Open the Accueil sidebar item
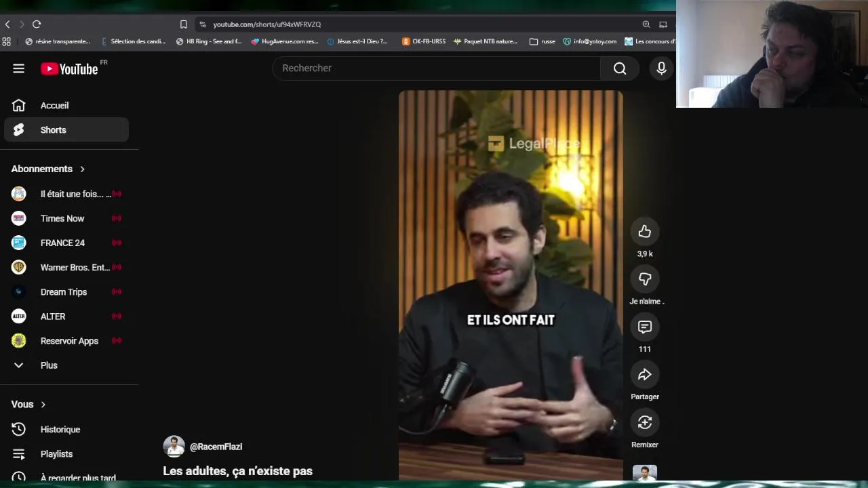Viewport: 868px width, 488px height. pos(66,106)
